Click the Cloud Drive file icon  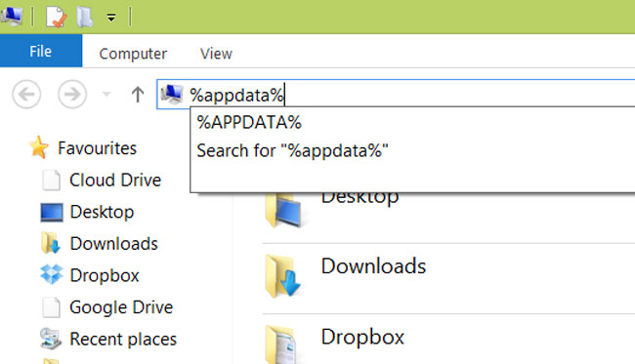52,180
